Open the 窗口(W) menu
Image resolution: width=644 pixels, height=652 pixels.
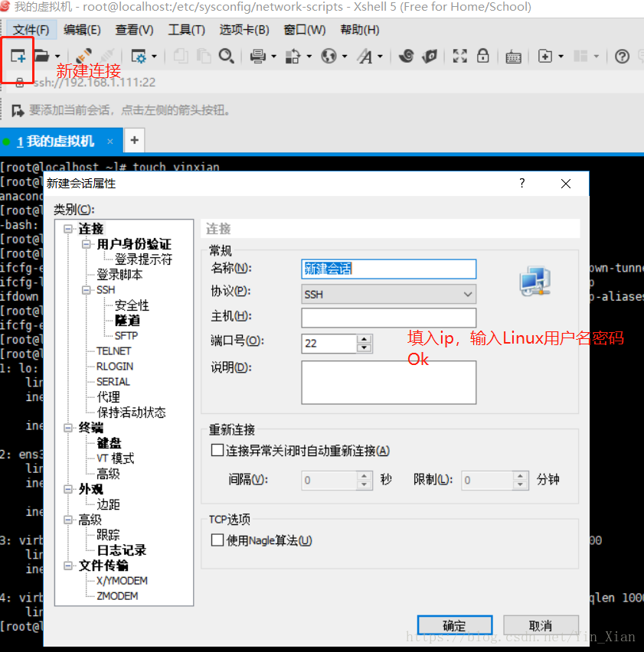(x=305, y=30)
